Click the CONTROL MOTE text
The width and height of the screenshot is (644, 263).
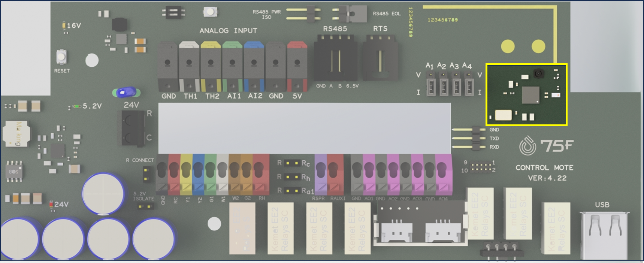[x=544, y=167]
